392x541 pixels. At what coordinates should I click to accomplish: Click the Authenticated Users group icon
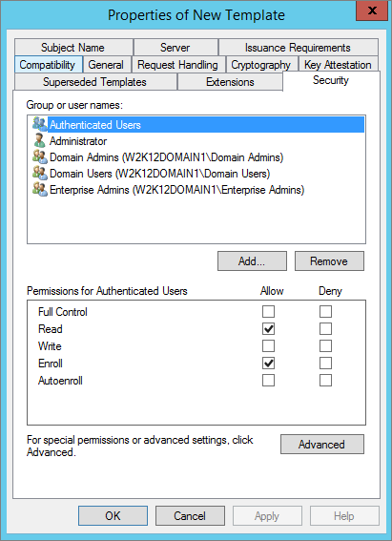(40, 124)
